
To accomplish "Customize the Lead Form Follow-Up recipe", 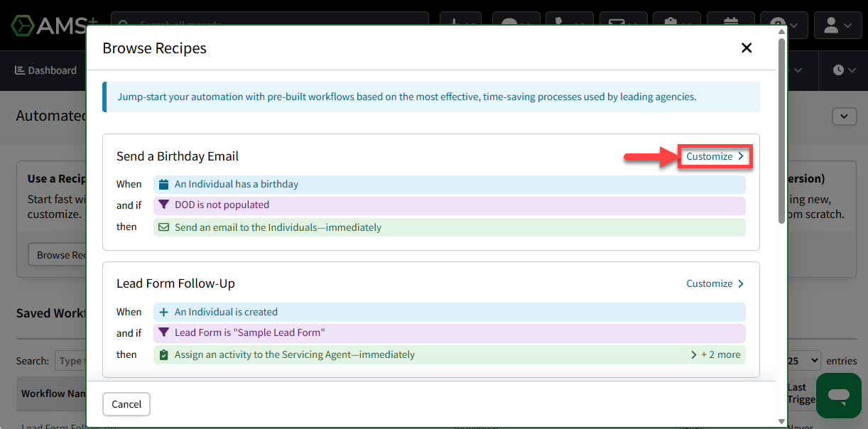I will click(715, 283).
